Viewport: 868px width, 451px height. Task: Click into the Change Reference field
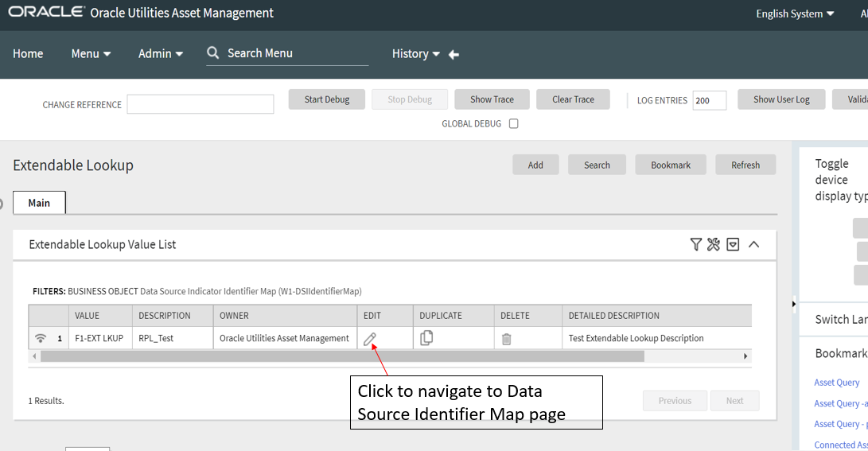click(x=200, y=104)
